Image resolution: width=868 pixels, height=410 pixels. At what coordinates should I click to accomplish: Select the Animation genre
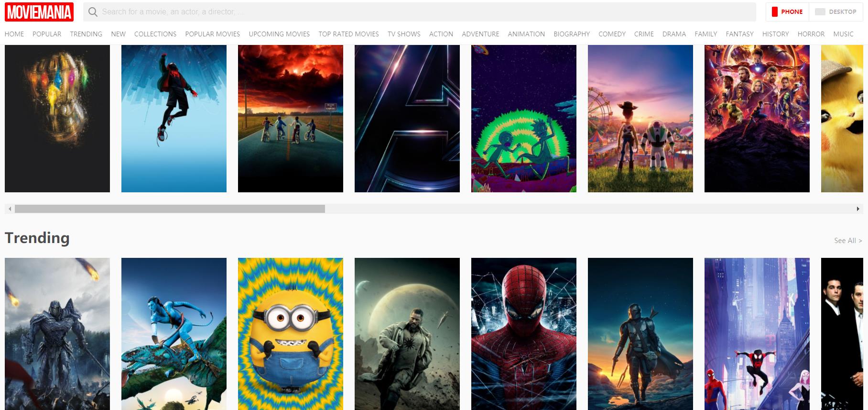point(526,34)
